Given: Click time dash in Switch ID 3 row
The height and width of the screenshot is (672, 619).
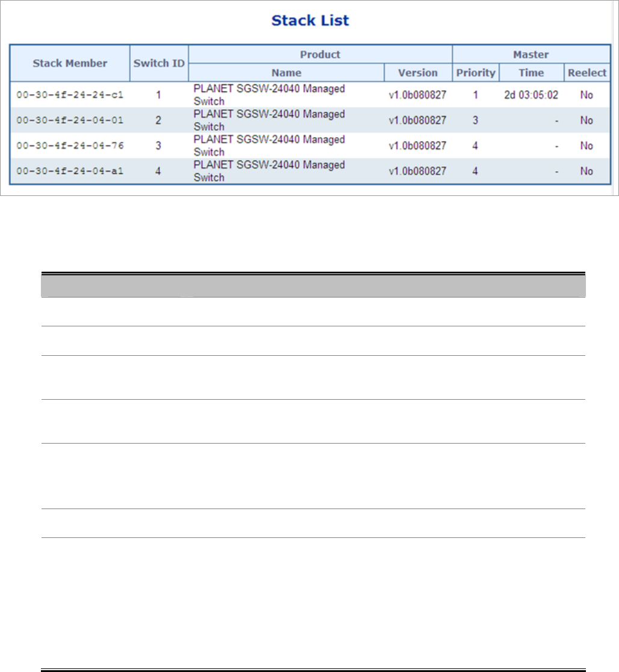Looking at the screenshot, I should click(x=557, y=147).
